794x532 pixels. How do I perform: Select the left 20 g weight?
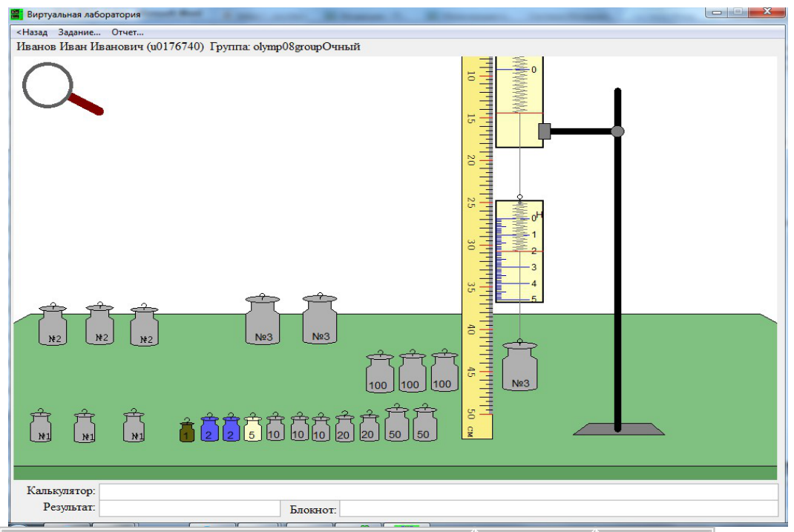coord(344,426)
